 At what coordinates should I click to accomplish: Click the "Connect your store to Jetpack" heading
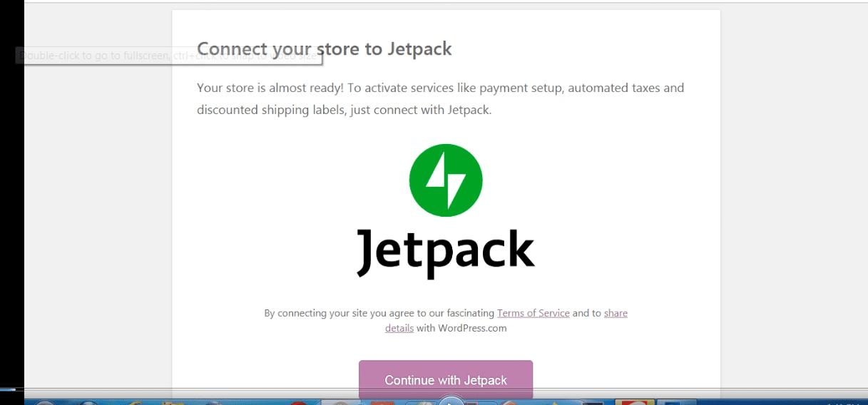[325, 48]
